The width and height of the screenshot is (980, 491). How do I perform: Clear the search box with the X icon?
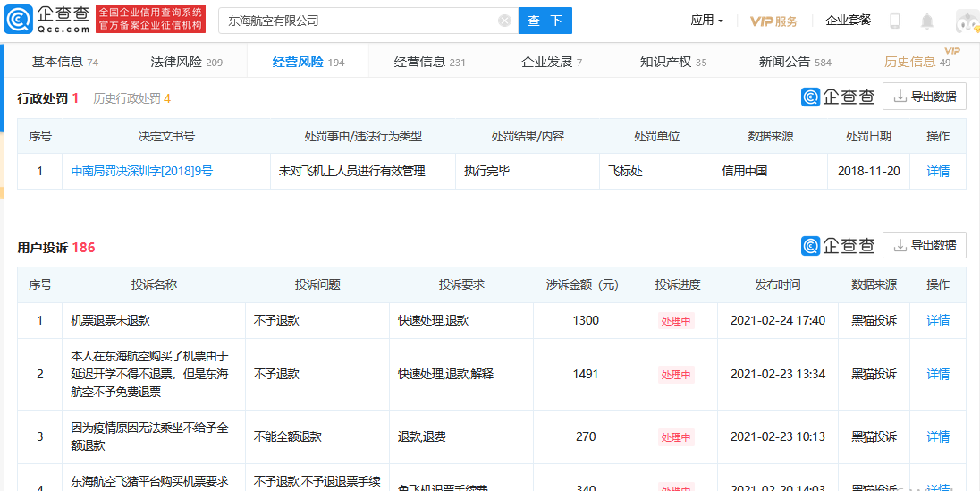(x=504, y=21)
